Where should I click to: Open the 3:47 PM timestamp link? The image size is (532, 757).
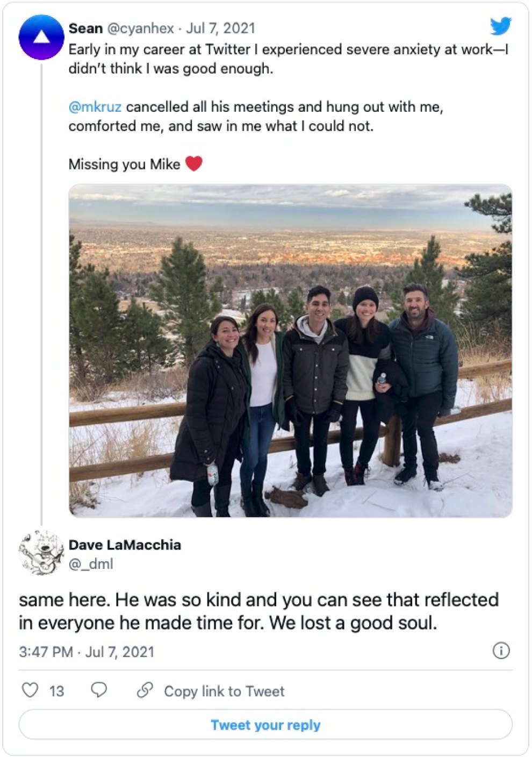tap(87, 652)
